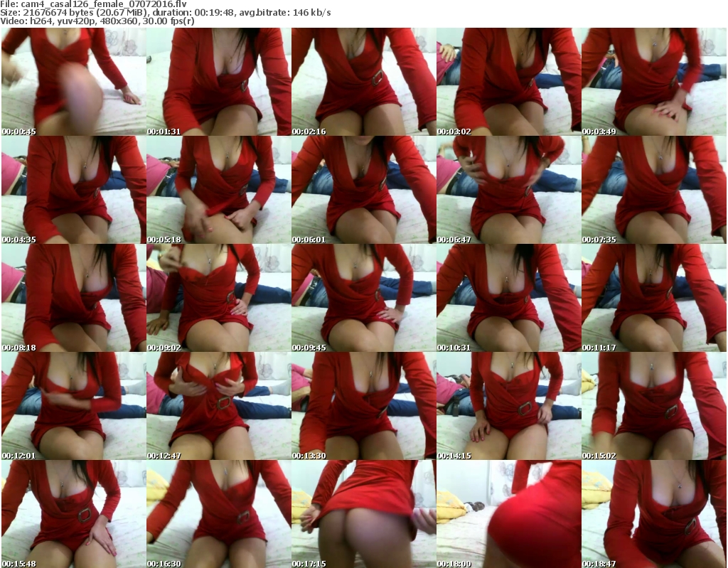Open the thumbnail stamped 00:00:45
This screenshot has width=728, height=568.
pyautogui.click(x=74, y=82)
